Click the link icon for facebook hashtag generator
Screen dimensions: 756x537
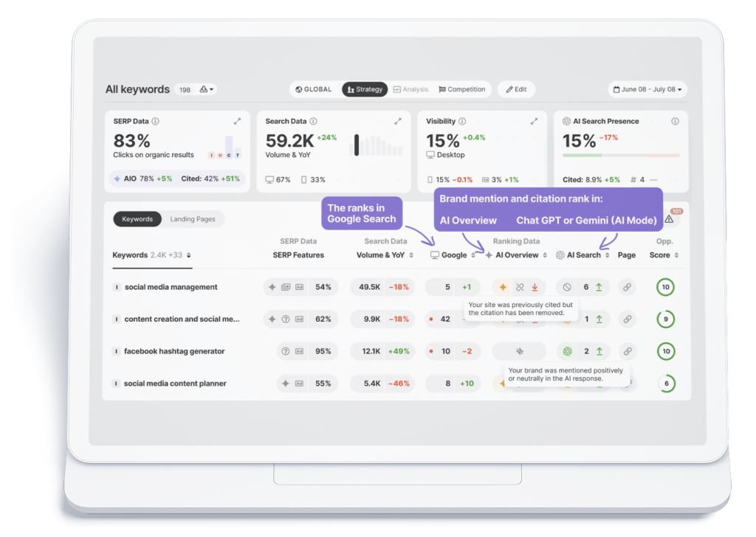click(627, 352)
